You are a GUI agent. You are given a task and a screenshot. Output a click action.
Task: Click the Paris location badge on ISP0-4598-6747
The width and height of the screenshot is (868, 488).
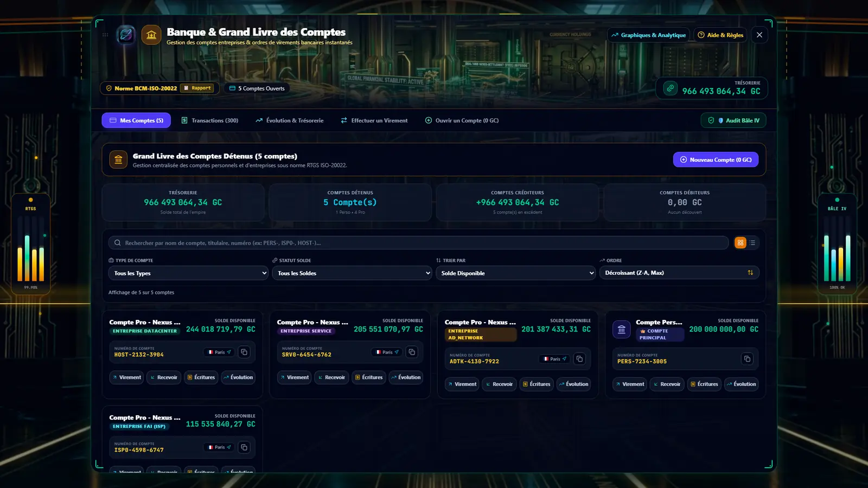click(x=220, y=447)
